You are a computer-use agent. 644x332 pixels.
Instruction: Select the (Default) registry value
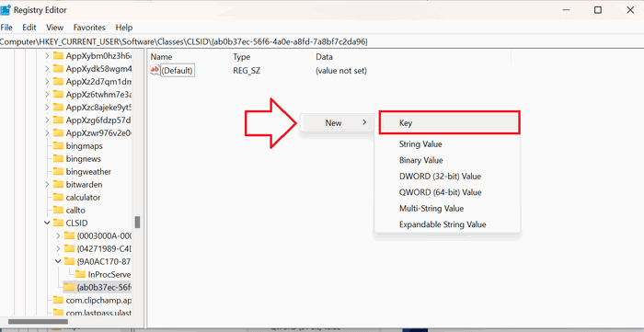[x=177, y=71]
